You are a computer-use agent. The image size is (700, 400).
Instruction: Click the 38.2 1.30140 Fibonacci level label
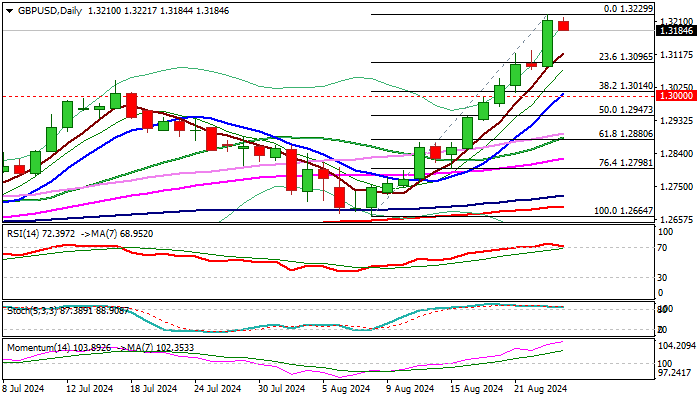click(626, 86)
